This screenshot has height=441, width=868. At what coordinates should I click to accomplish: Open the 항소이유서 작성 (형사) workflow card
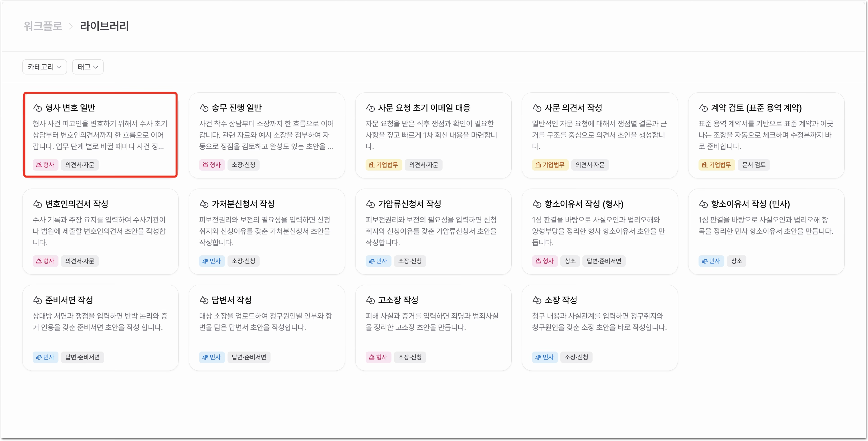pos(600,232)
